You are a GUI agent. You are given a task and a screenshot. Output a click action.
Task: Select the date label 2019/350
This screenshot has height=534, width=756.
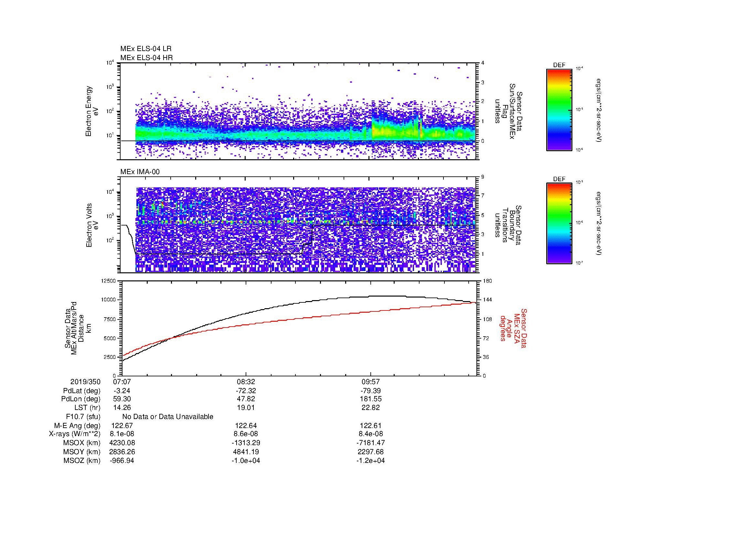tap(85, 382)
